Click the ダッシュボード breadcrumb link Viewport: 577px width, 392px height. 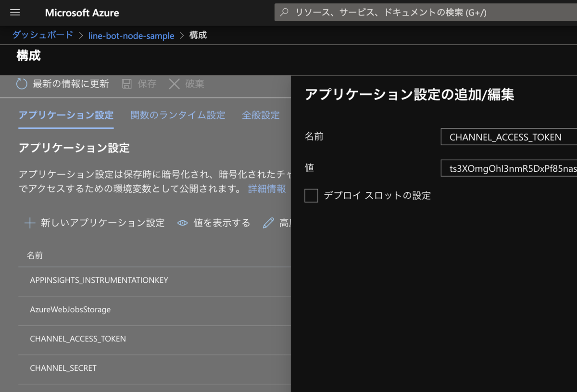pyautogui.click(x=42, y=35)
